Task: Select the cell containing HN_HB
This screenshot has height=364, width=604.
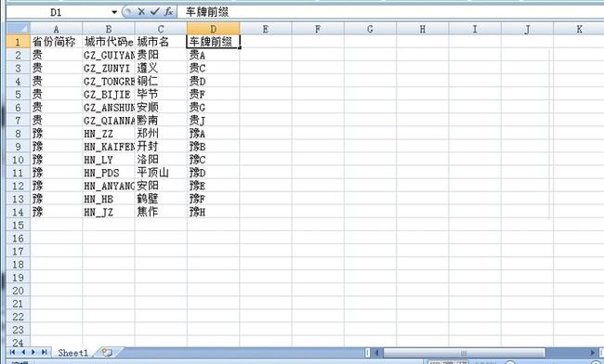Action: 109,199
